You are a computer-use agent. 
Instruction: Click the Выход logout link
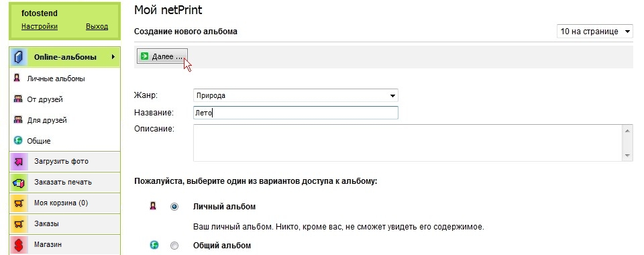pyautogui.click(x=97, y=26)
